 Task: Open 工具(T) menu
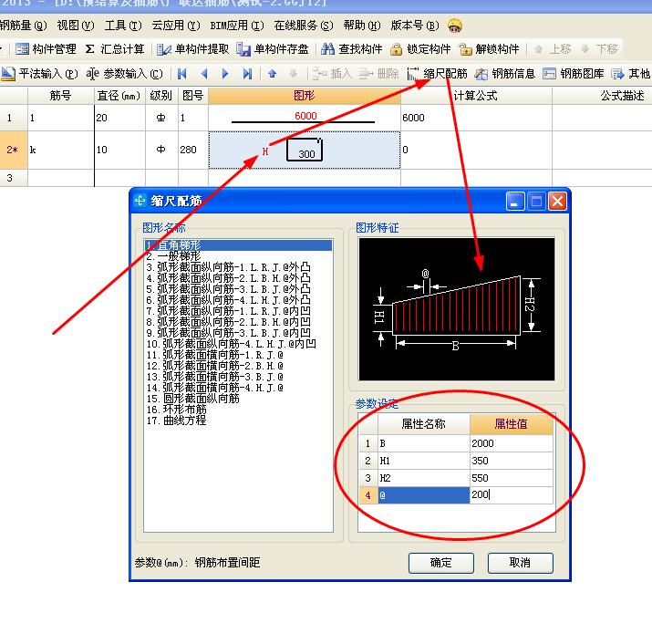[x=123, y=26]
